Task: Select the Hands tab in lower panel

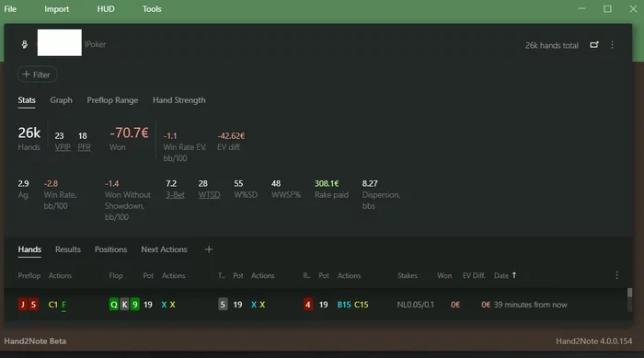Action: point(29,249)
